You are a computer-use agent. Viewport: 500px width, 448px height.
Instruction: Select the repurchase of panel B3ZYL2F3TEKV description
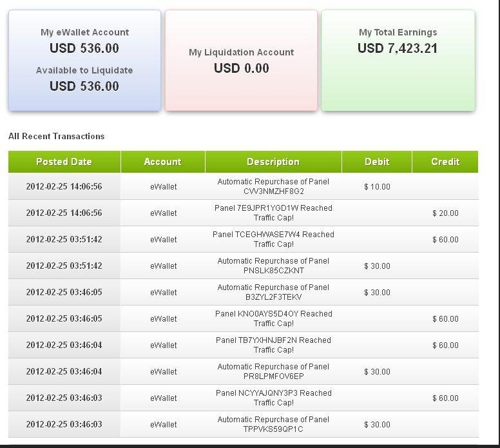[x=273, y=292]
